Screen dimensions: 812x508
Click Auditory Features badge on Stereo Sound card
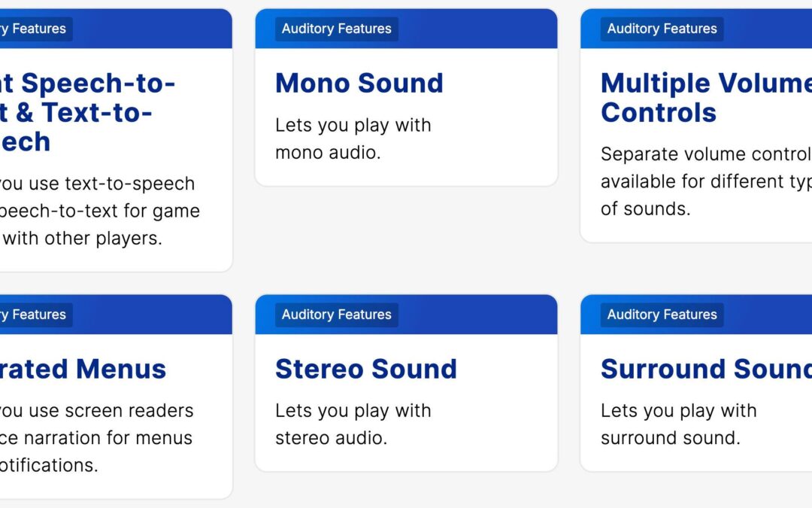pyautogui.click(x=337, y=315)
